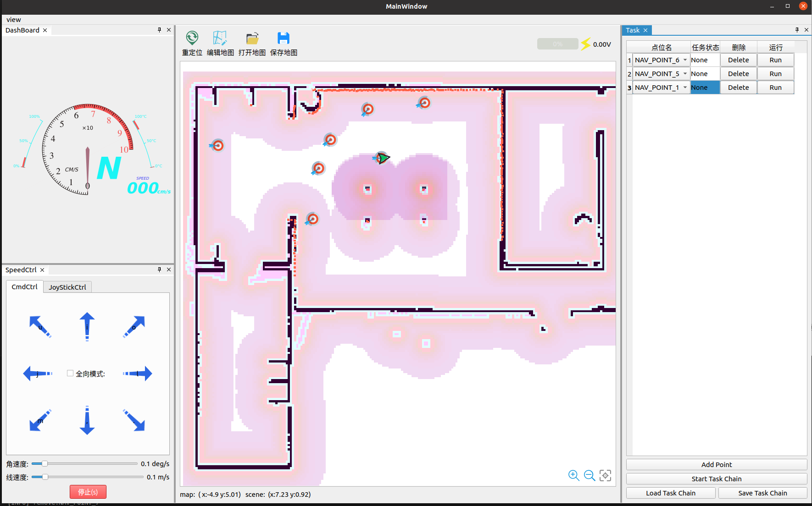Image resolution: width=812 pixels, height=506 pixels.
Task: Click the Start Task Chain button
Action: click(x=716, y=479)
